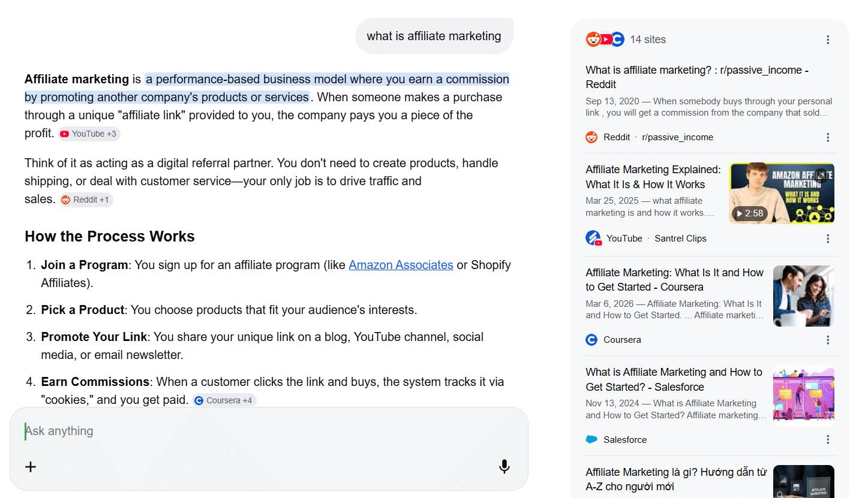Image resolution: width=868 pixels, height=498 pixels.
Task: Click the Salesforce article thumbnail image
Action: (803, 396)
